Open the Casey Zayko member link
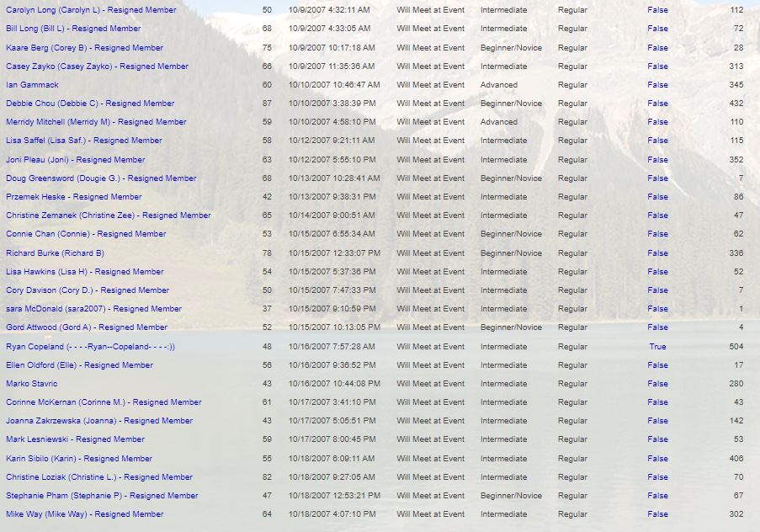The image size is (760, 532). pos(97,66)
